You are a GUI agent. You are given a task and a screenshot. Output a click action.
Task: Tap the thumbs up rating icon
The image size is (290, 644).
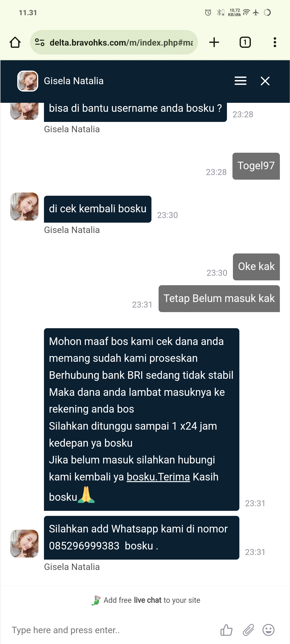tap(226, 630)
